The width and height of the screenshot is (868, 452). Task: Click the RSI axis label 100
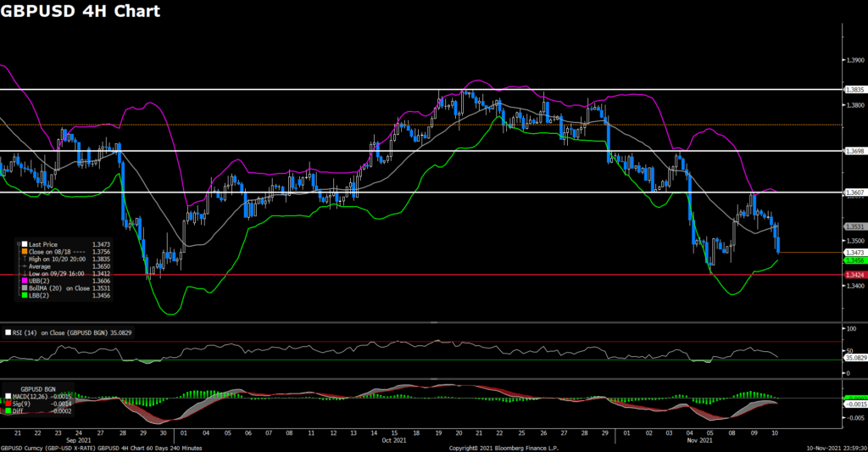tap(851, 329)
